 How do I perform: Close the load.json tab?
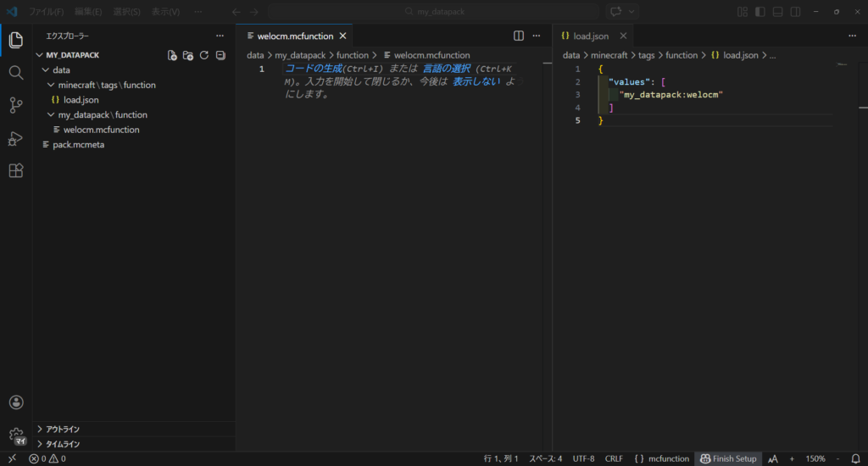point(623,36)
